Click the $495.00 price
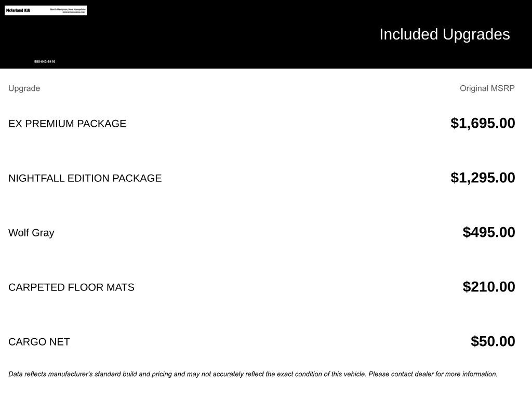Screen dimensions: 532x399 click(x=489, y=232)
